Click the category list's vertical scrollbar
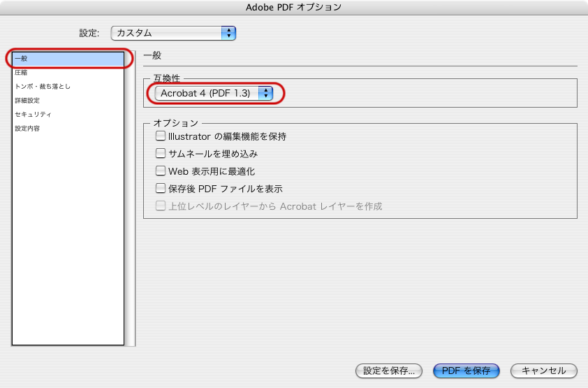The image size is (588, 388). (x=130, y=199)
